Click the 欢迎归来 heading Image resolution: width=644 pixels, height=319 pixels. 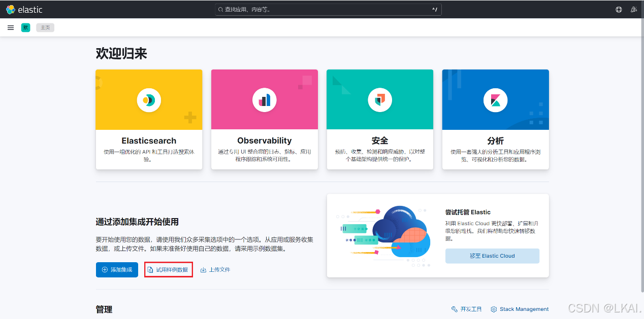121,53
